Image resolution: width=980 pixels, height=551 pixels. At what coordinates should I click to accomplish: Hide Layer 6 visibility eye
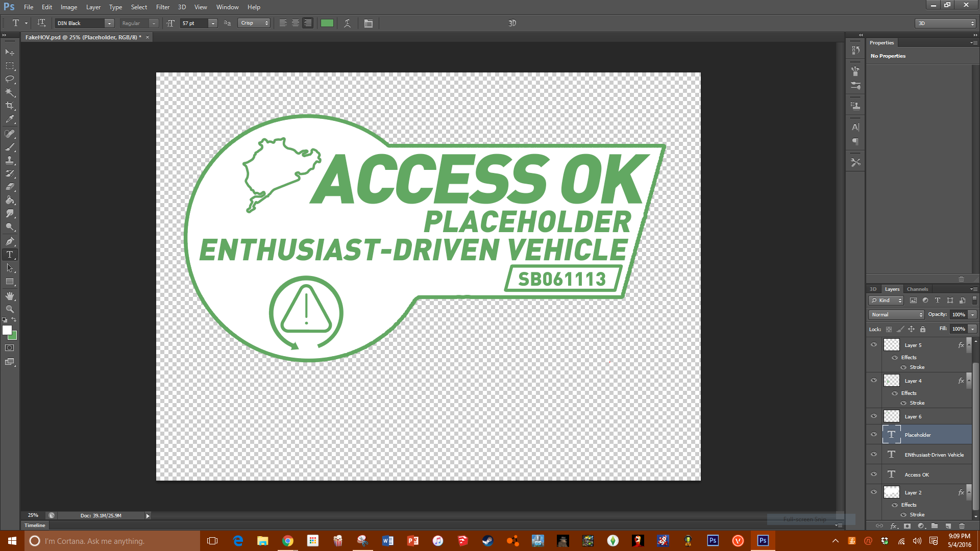tap(874, 416)
